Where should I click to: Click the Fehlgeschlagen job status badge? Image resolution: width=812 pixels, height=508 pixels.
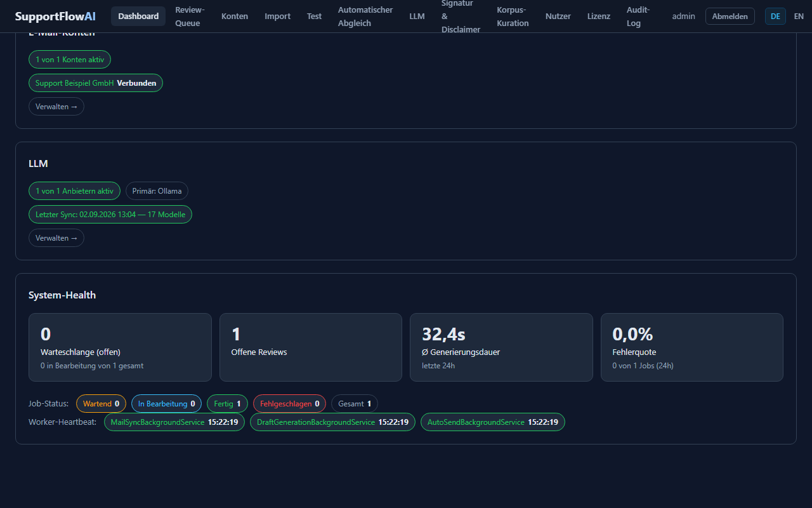[289, 404]
